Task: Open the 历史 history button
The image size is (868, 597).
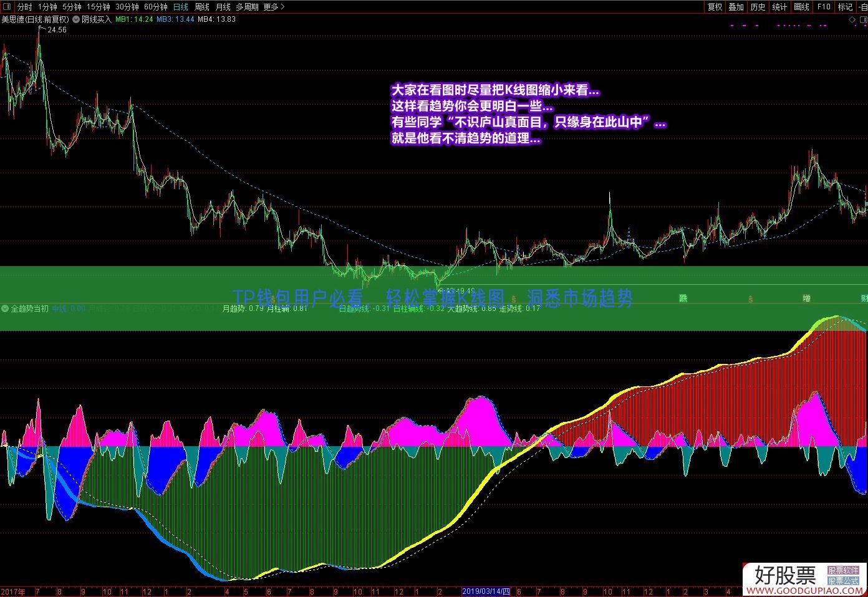Action: click(758, 7)
